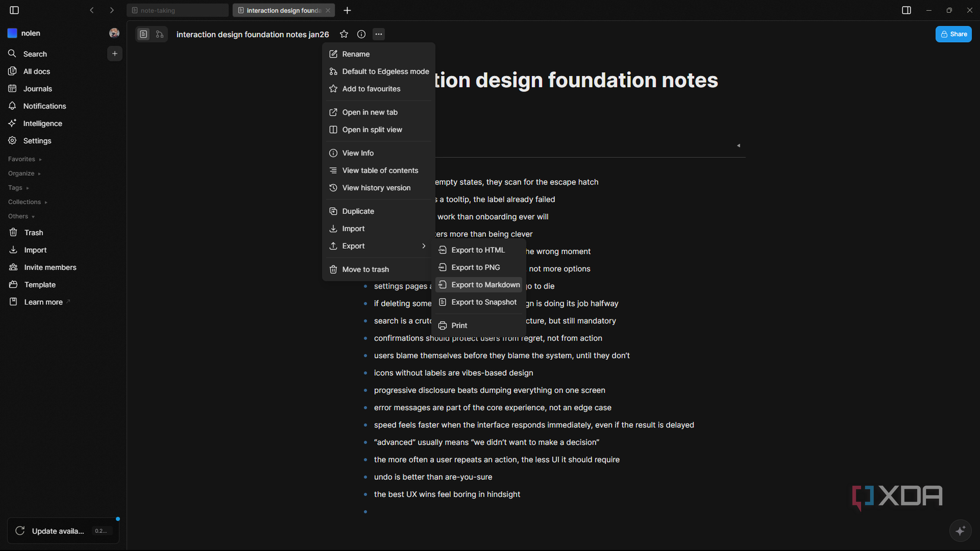Open a new tab with plus icon
Screen dimensions: 980x551
coord(347,10)
